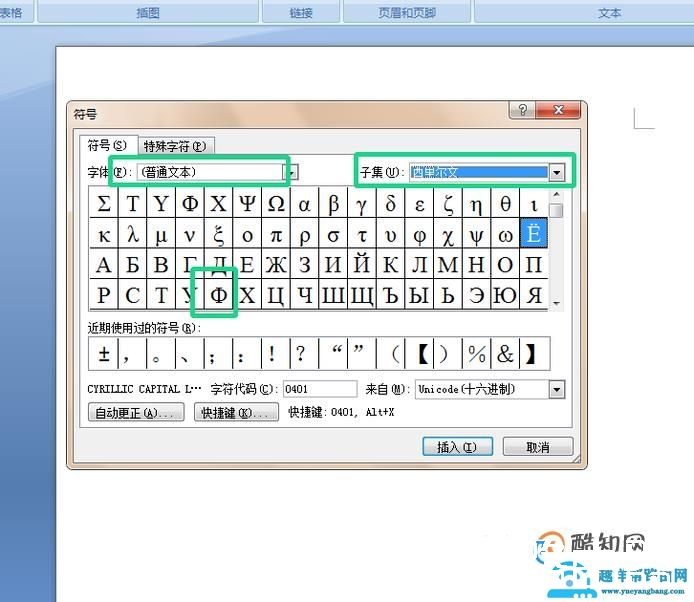
Task: Choose the Cyrillic Щ symbol
Action: click(x=362, y=294)
